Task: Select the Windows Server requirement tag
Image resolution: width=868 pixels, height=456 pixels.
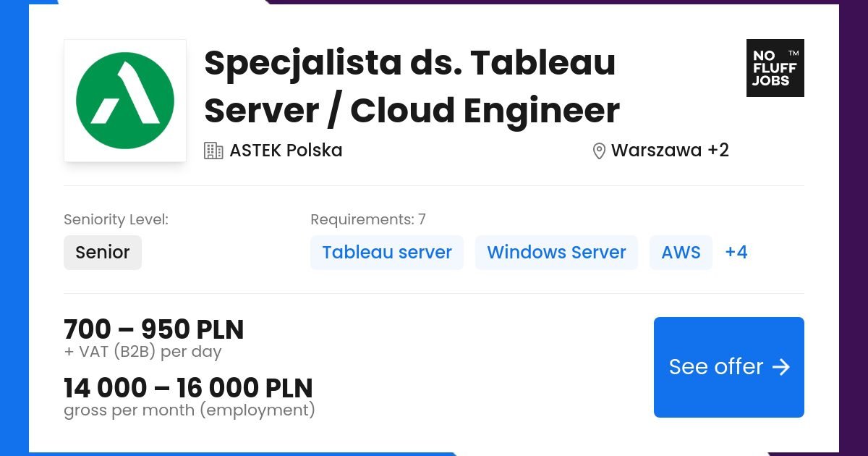Action: pyautogui.click(x=556, y=252)
